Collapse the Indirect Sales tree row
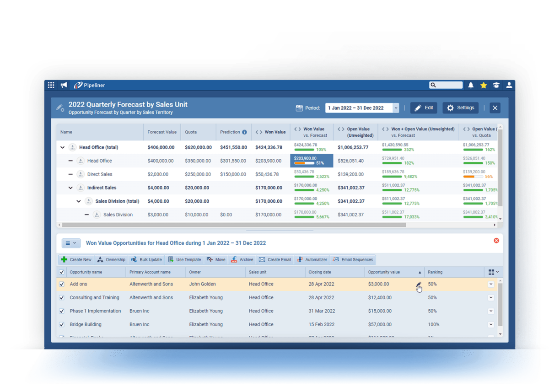The image size is (549, 392). click(x=70, y=188)
